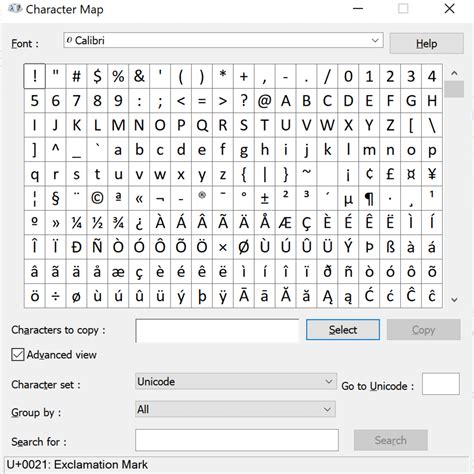This screenshot has width=474, height=474.
Task: Click the Search for text field
Action: pyautogui.click(x=237, y=440)
